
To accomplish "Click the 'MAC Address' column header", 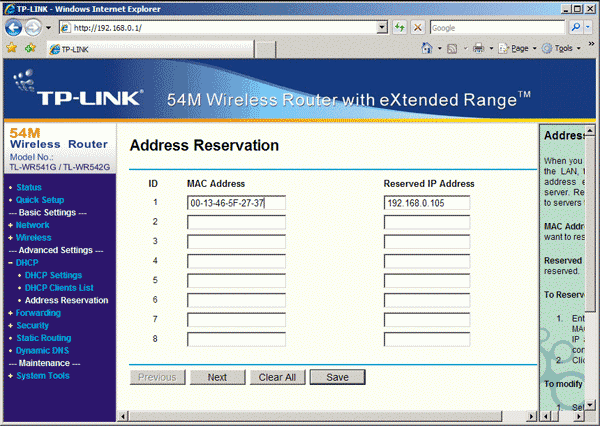I will click(216, 184).
